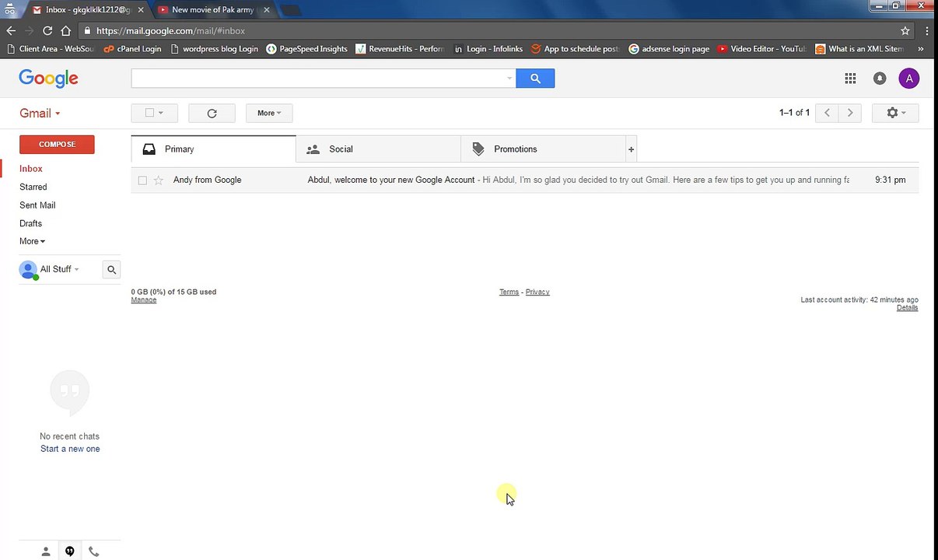Open the cPanel Login bookmark
938x560 pixels.
tap(132, 48)
